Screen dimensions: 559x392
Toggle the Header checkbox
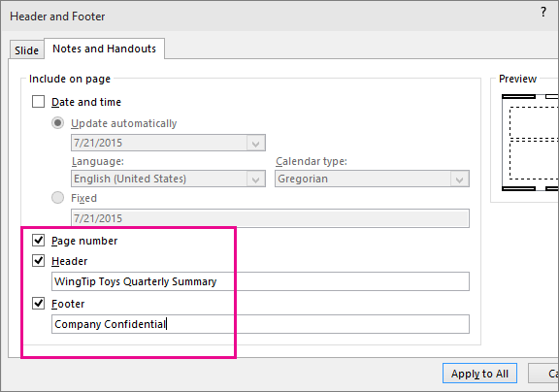38,260
